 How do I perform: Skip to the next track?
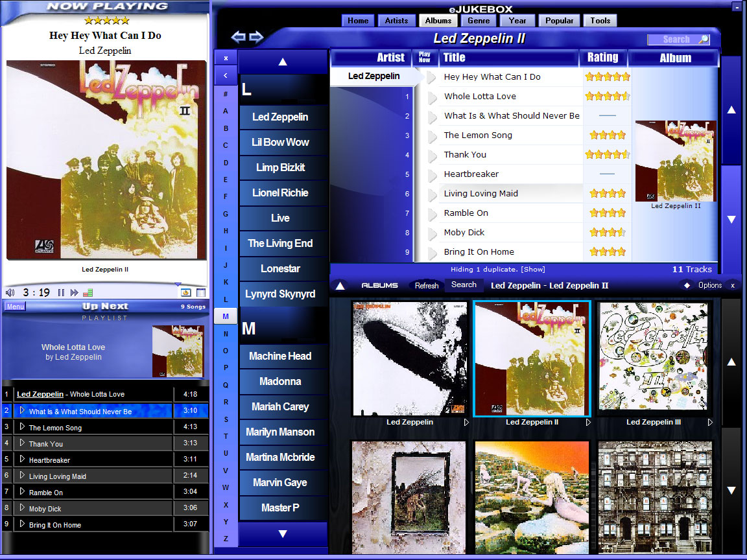click(x=75, y=292)
